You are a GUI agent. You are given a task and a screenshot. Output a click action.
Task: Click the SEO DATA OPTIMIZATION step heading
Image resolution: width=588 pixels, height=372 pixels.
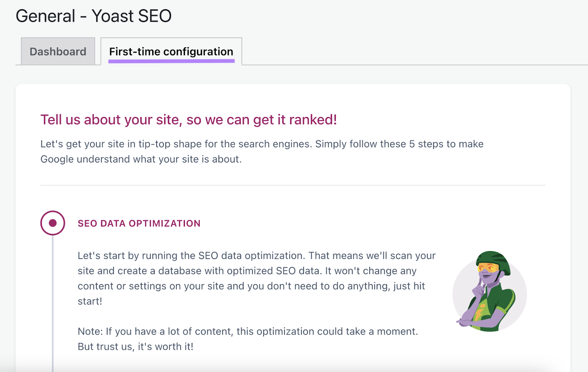[x=139, y=223]
